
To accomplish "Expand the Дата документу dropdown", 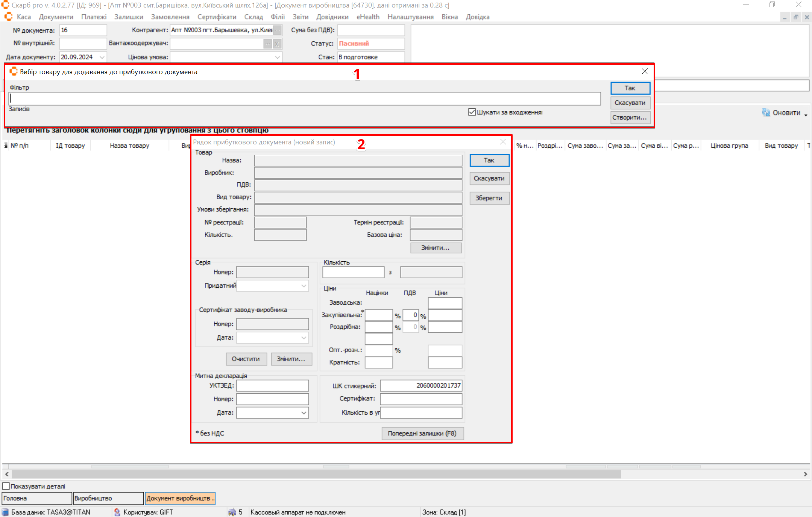I will pyautogui.click(x=102, y=57).
